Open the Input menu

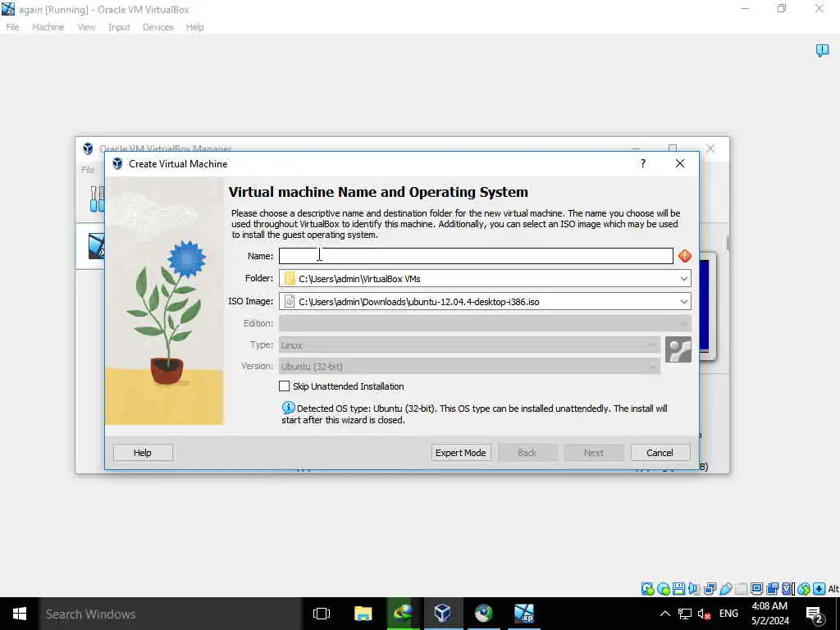tap(119, 27)
